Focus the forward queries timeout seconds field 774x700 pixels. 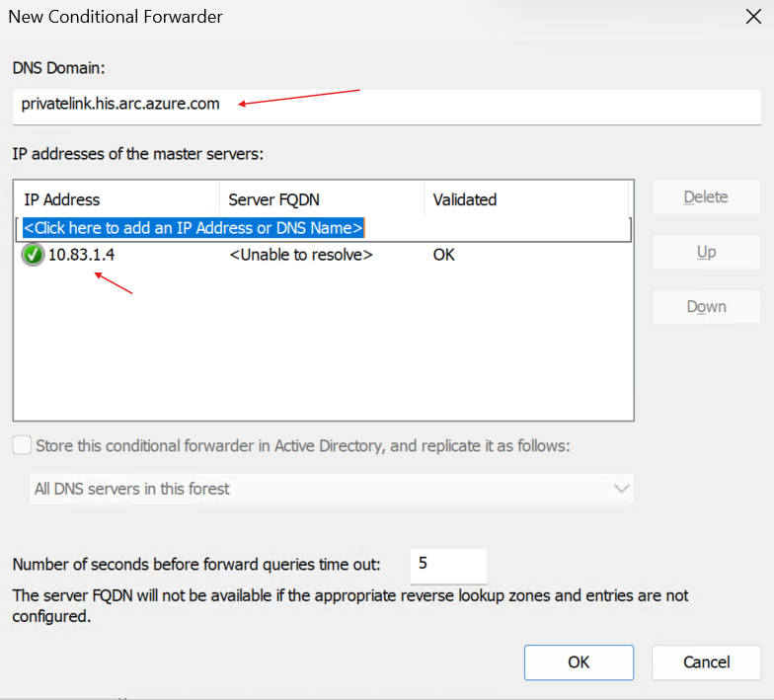pyautogui.click(x=448, y=565)
